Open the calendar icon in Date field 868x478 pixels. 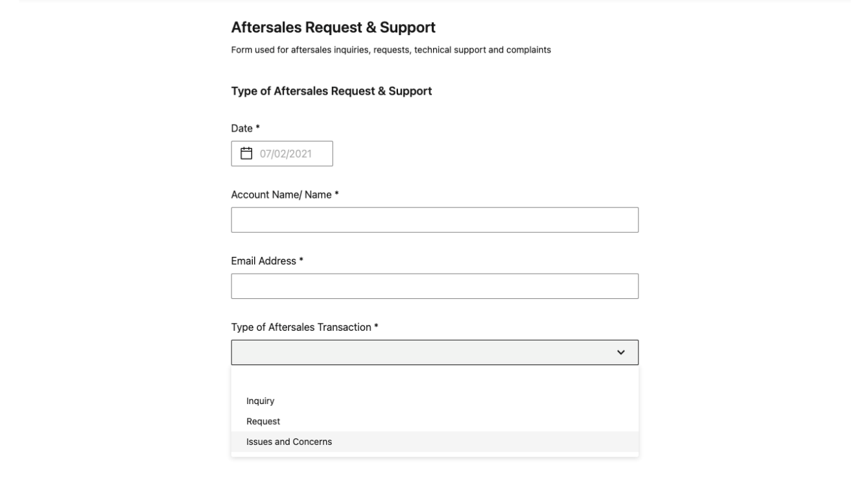[x=246, y=154]
